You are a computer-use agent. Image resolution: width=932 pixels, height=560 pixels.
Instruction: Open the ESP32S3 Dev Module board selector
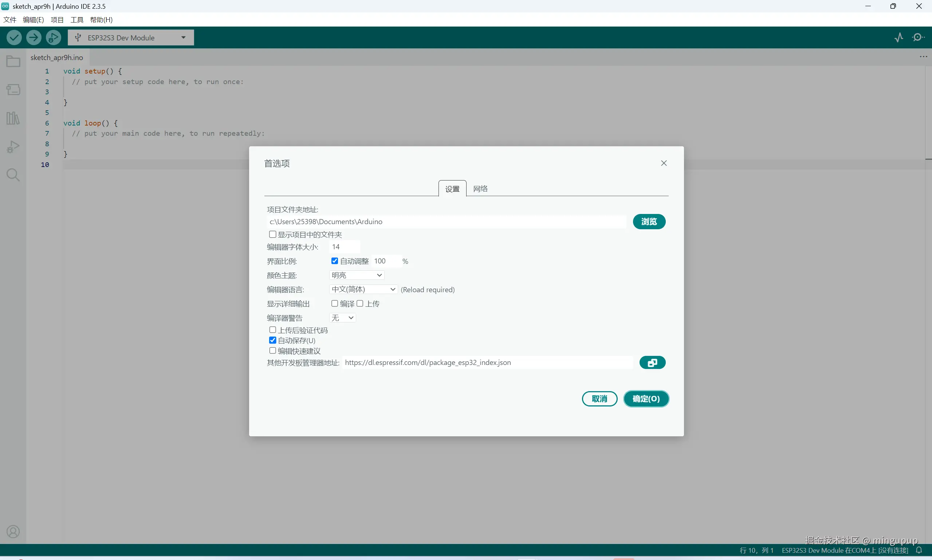pos(131,38)
